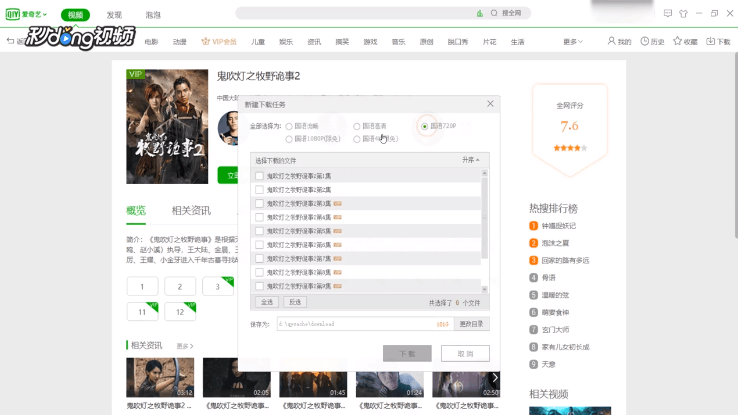Click rank 9 gray badge beside 天意
This screenshot has height=415, width=738.
[x=533, y=364]
